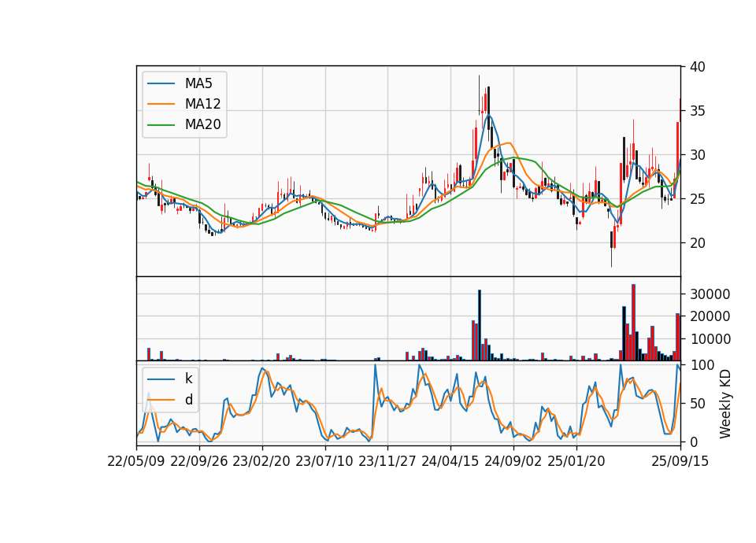756x543 pixels.
Task: Click the 22/05/09 date tick label
Action: pos(136,461)
